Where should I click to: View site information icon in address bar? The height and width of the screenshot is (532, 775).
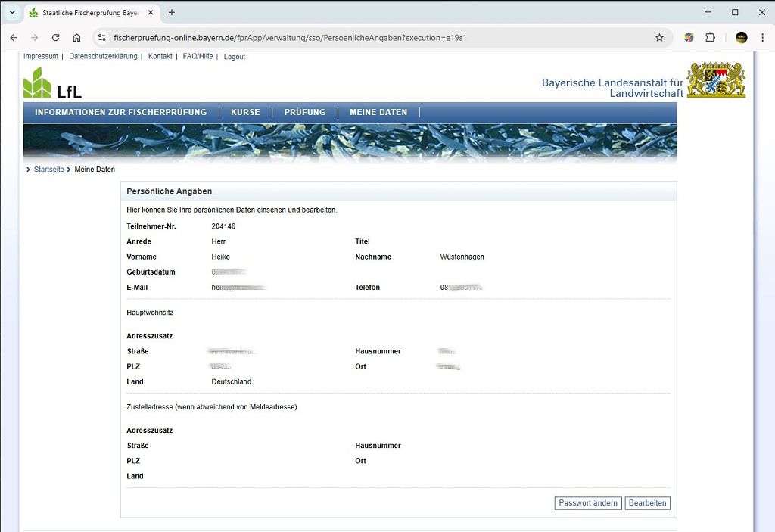pos(103,38)
